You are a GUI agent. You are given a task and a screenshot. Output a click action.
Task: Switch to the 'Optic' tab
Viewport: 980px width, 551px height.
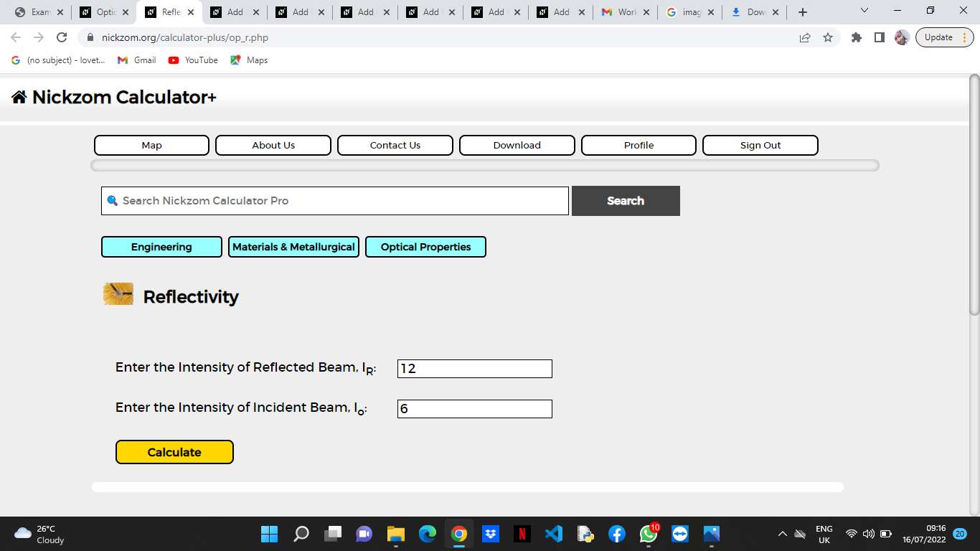105,12
